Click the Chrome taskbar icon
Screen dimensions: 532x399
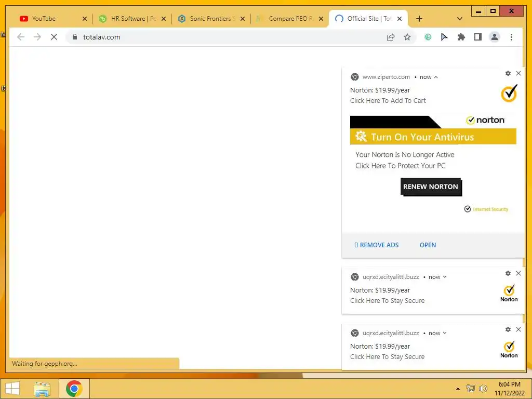click(74, 389)
